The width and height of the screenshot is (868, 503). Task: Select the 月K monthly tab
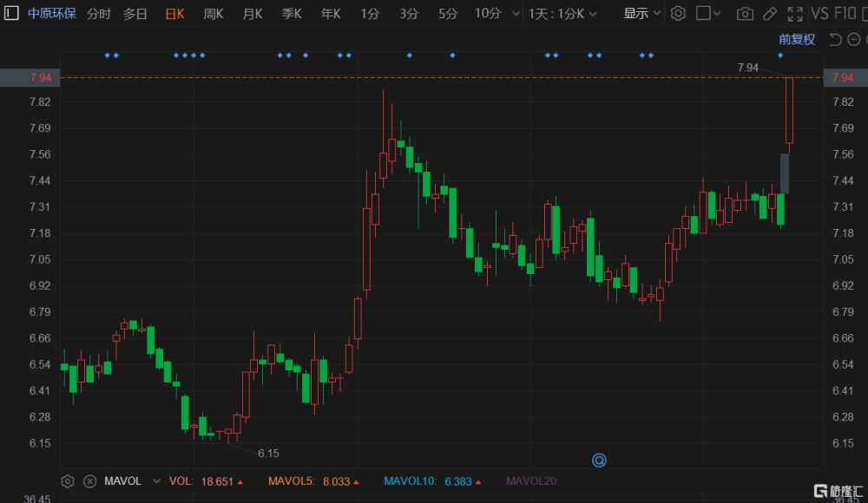pyautogui.click(x=253, y=14)
